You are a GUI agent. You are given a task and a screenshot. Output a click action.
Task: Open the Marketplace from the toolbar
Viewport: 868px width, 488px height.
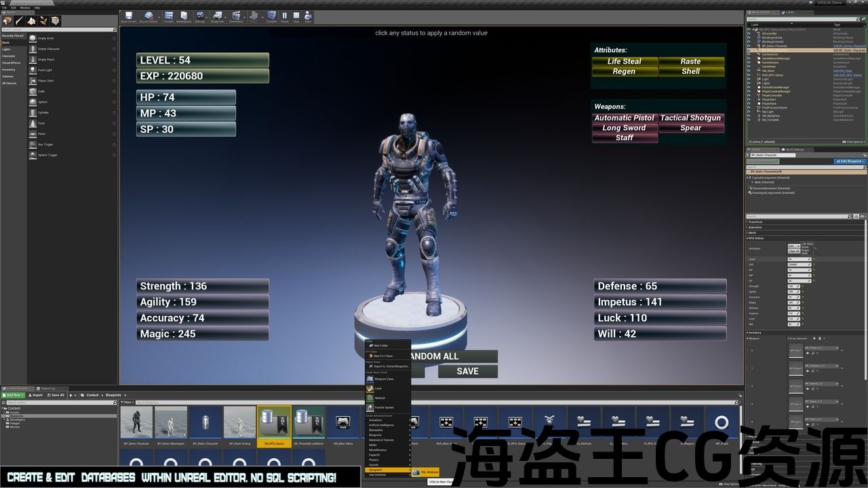tap(184, 16)
